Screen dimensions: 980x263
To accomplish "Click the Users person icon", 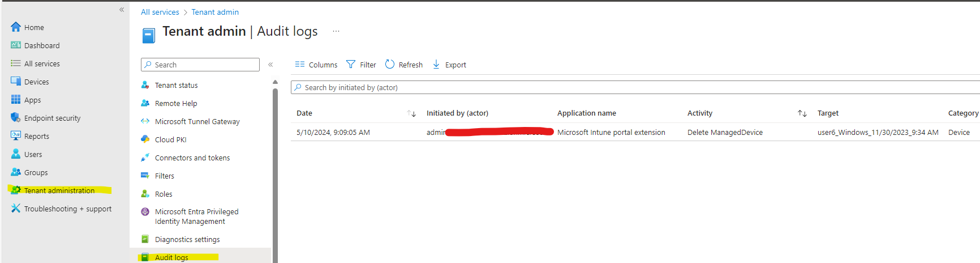I will [16, 154].
